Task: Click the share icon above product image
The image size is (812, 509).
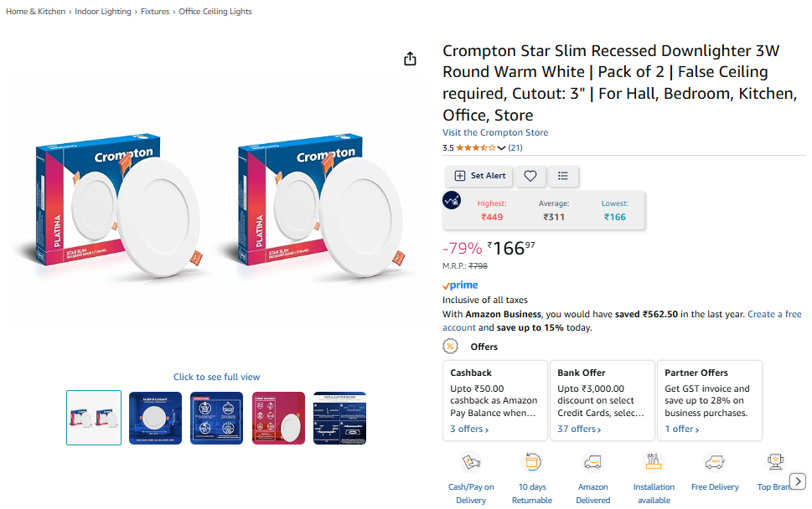Action: (x=410, y=59)
